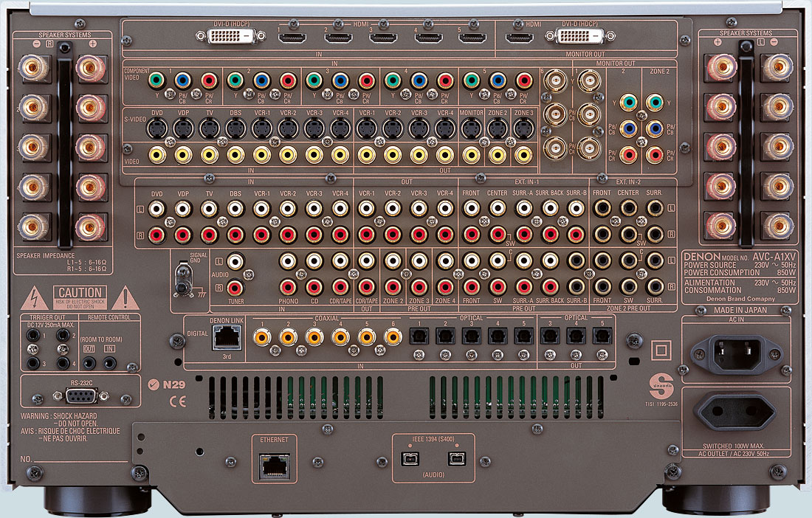Screen dimensions: 812x518
Task: Click the blue Pb/Cb jack of component input 2
Action: pos(261,80)
